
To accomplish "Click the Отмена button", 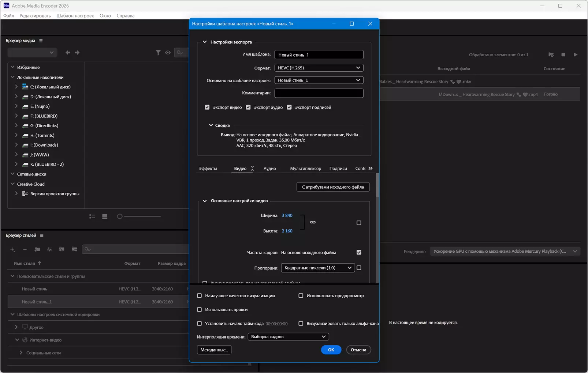I will coord(358,350).
